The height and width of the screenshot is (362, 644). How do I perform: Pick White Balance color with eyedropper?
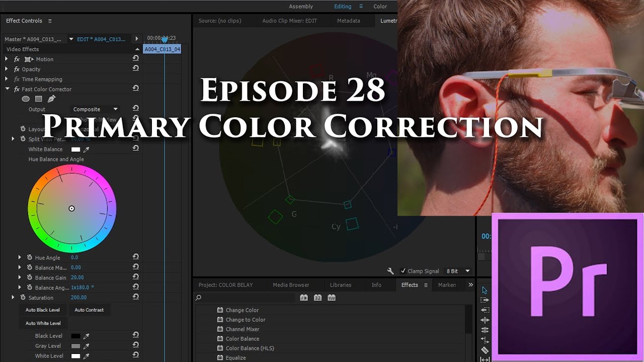(x=86, y=149)
